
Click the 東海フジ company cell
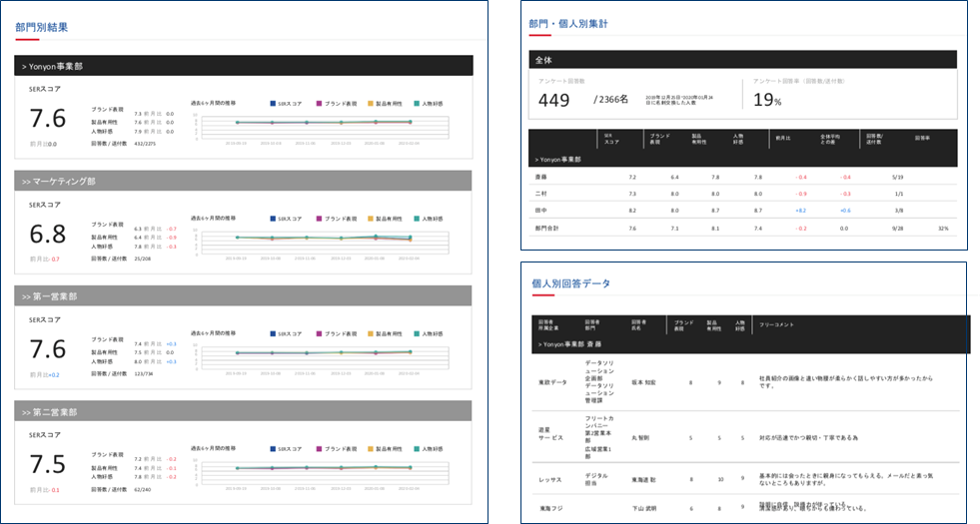pyautogui.click(x=550, y=508)
